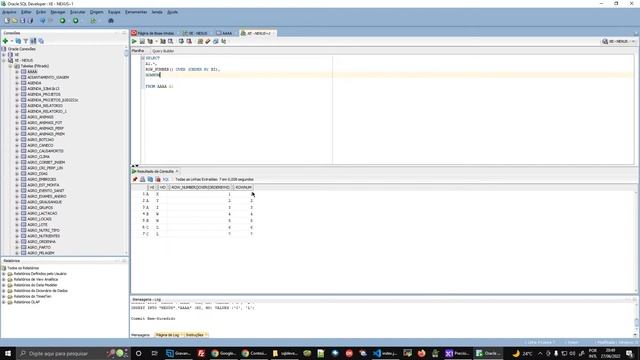Select the AGRO_PARTO table
The height and width of the screenshot is (360, 640).
click(x=39, y=247)
